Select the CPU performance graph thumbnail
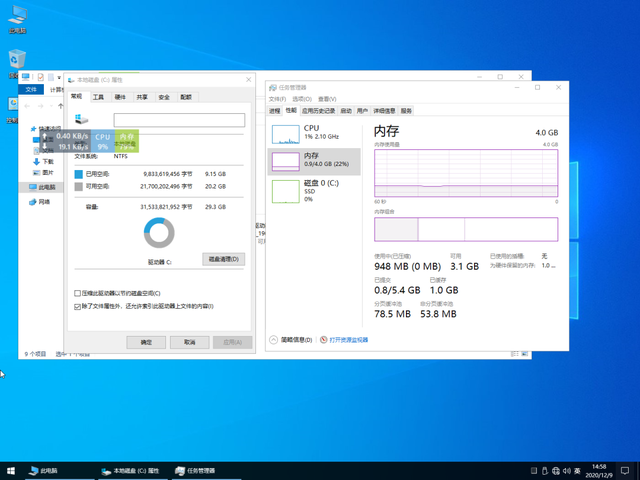Screen dimensions: 640x480 click(x=285, y=133)
